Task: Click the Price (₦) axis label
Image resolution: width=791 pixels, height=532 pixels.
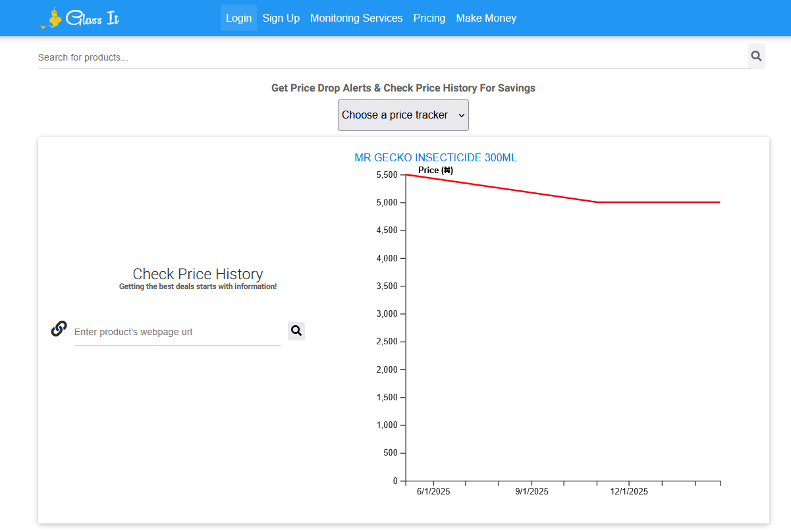Action: coord(435,170)
